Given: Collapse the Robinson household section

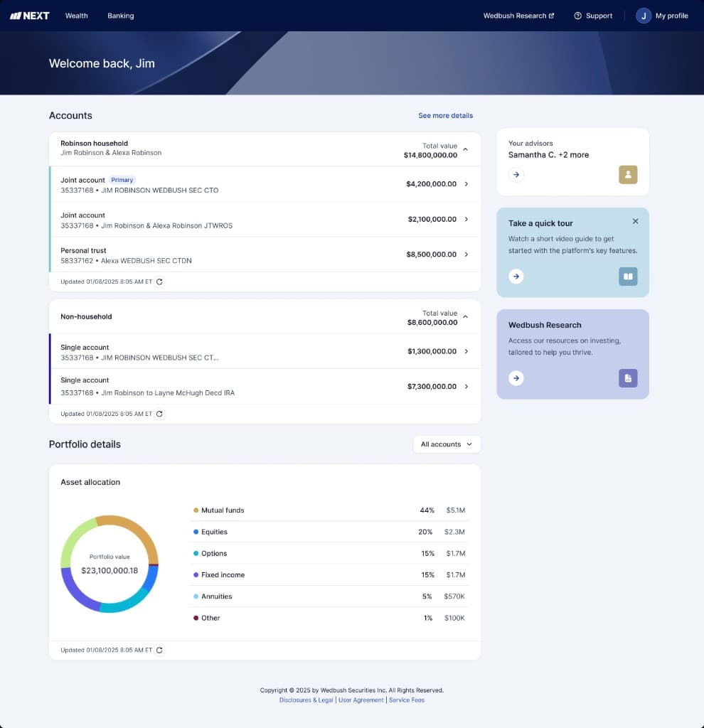Looking at the screenshot, I should tap(465, 149).
